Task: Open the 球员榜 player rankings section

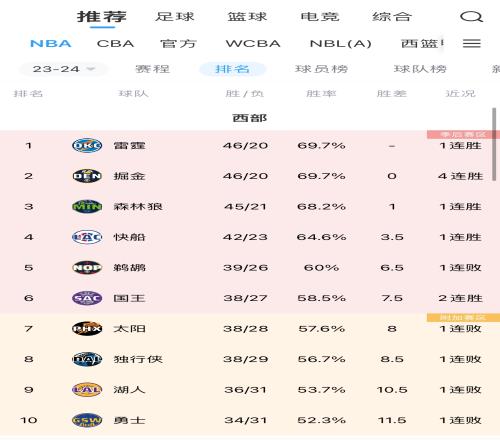Action: [322, 69]
